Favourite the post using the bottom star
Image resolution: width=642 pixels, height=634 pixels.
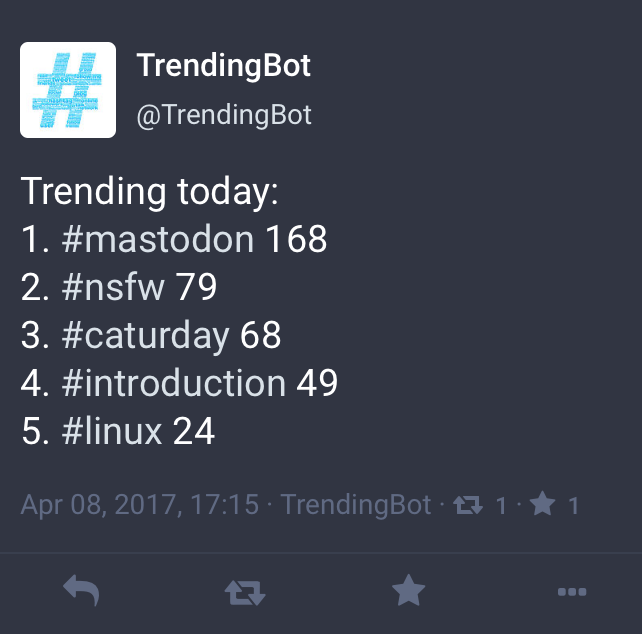coord(408,593)
